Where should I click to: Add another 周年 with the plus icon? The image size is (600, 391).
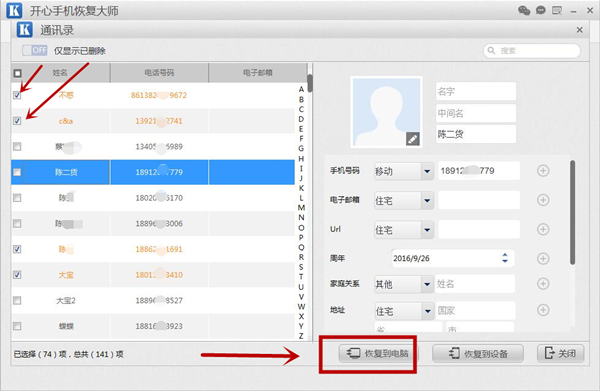point(543,259)
